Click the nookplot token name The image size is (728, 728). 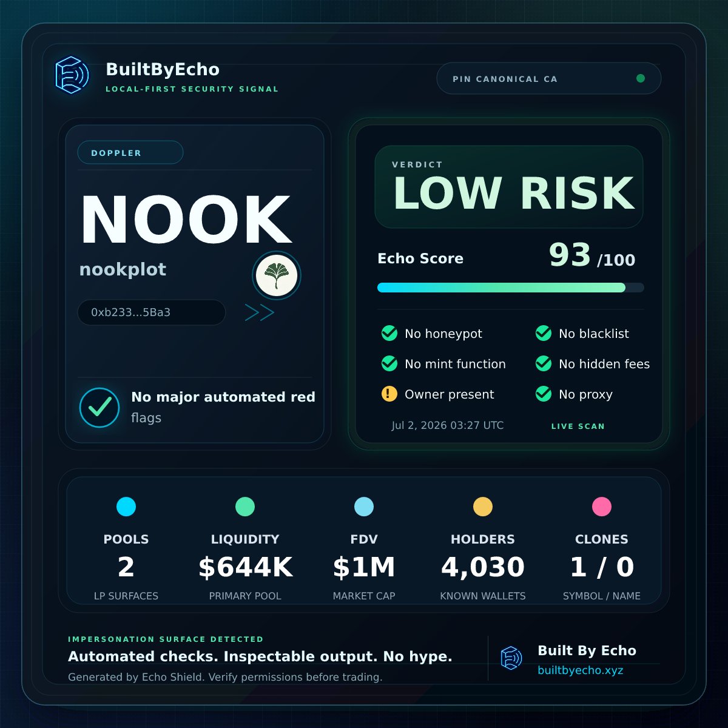coord(123,269)
